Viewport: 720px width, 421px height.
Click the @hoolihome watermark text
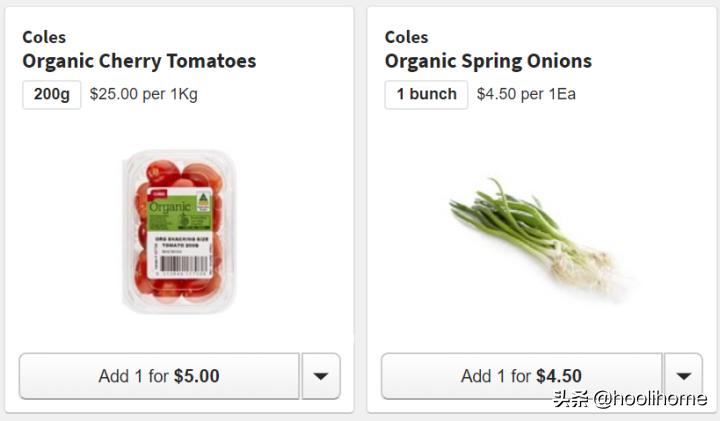[650, 399]
